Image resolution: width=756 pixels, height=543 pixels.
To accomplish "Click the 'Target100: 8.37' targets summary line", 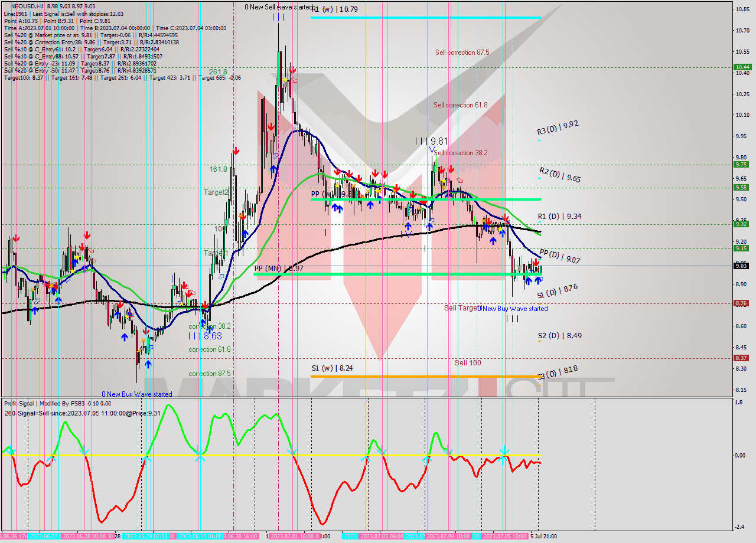I will tap(122, 77).
